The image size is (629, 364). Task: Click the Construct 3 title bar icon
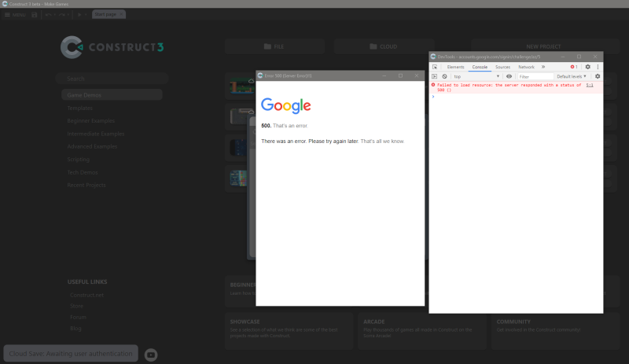coord(5,4)
